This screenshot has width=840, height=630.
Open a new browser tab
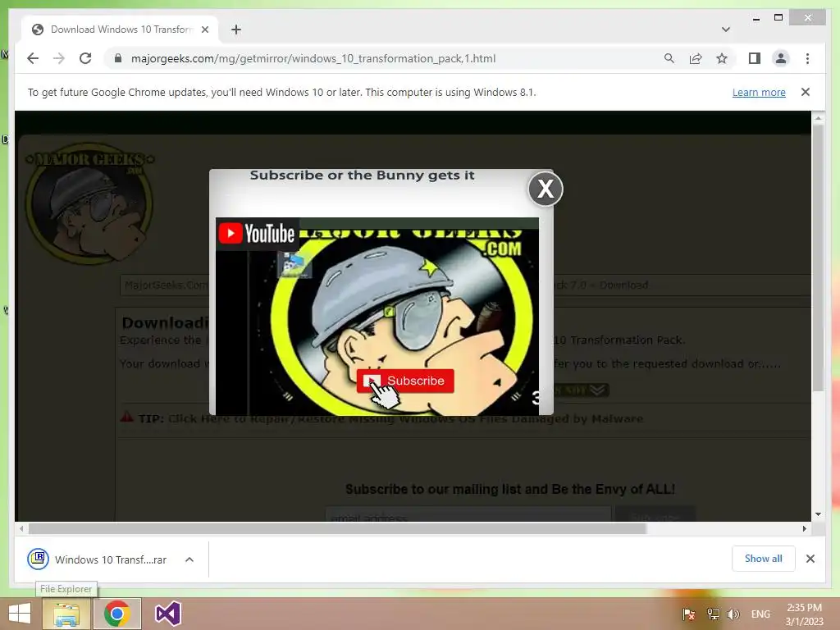pyautogui.click(x=236, y=30)
